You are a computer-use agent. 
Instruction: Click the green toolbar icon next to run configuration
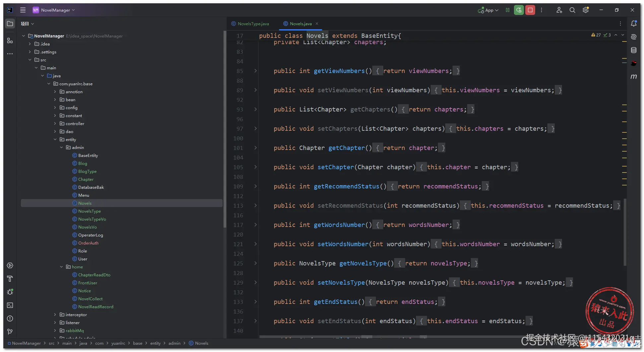coord(508,10)
